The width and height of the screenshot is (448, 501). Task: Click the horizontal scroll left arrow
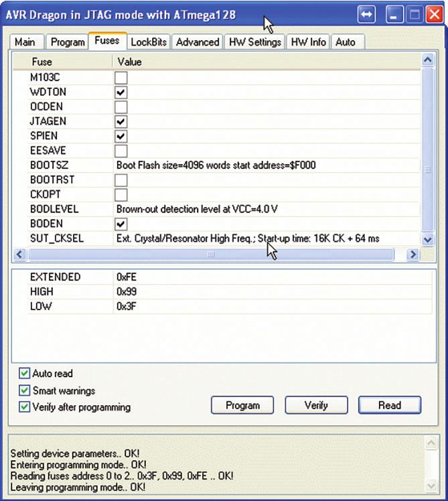20,255
